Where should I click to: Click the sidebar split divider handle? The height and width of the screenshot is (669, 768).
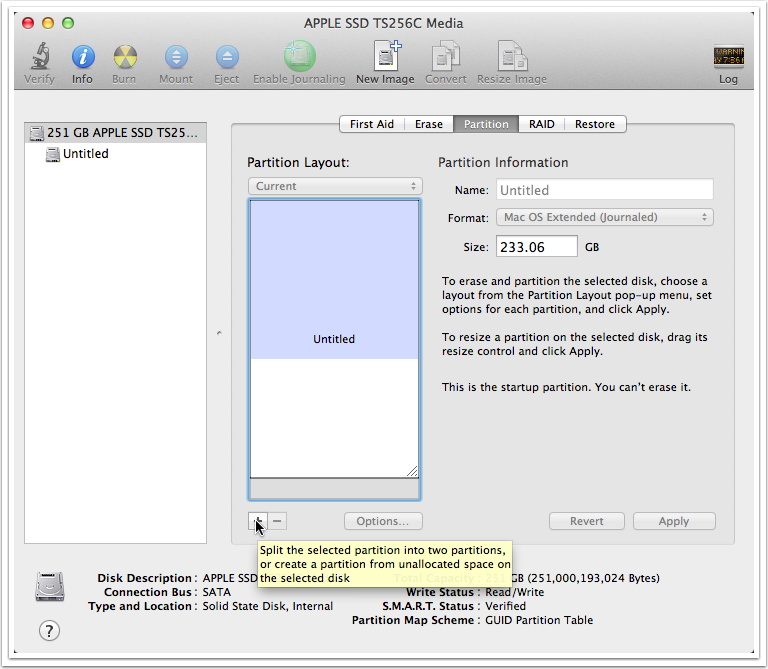(219, 333)
